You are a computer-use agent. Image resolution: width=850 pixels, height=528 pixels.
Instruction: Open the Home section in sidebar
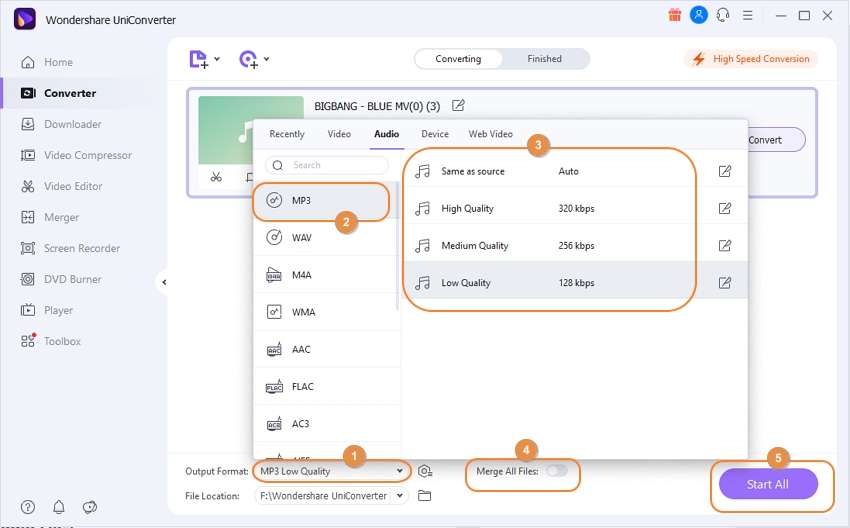point(47,62)
